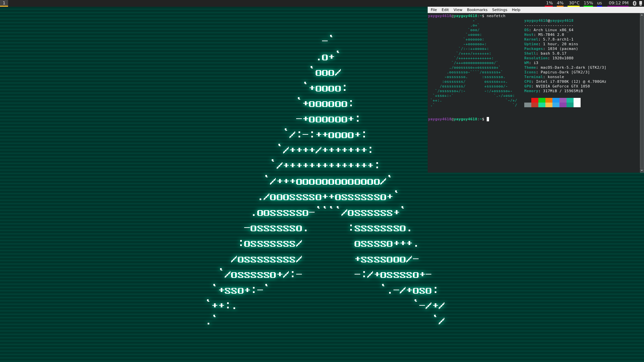Click at the terminal prompt cursor
The image size is (644, 362).
pyautogui.click(x=488, y=119)
